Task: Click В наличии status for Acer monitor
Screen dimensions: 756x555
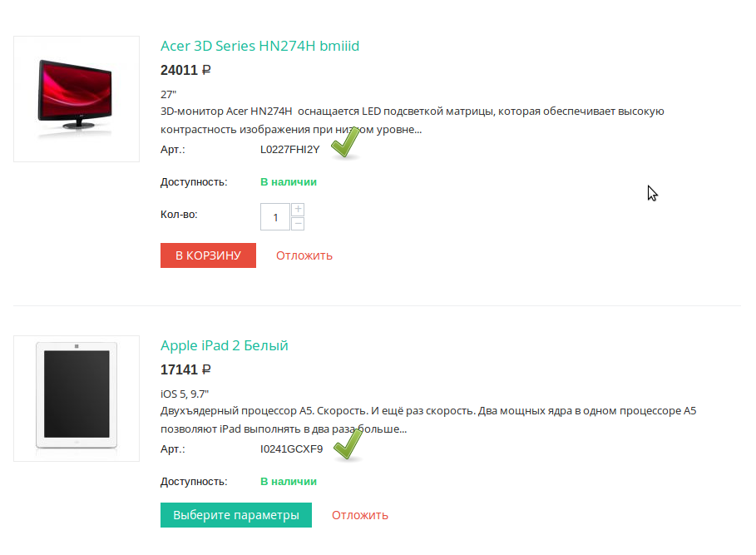Action: 289,181
